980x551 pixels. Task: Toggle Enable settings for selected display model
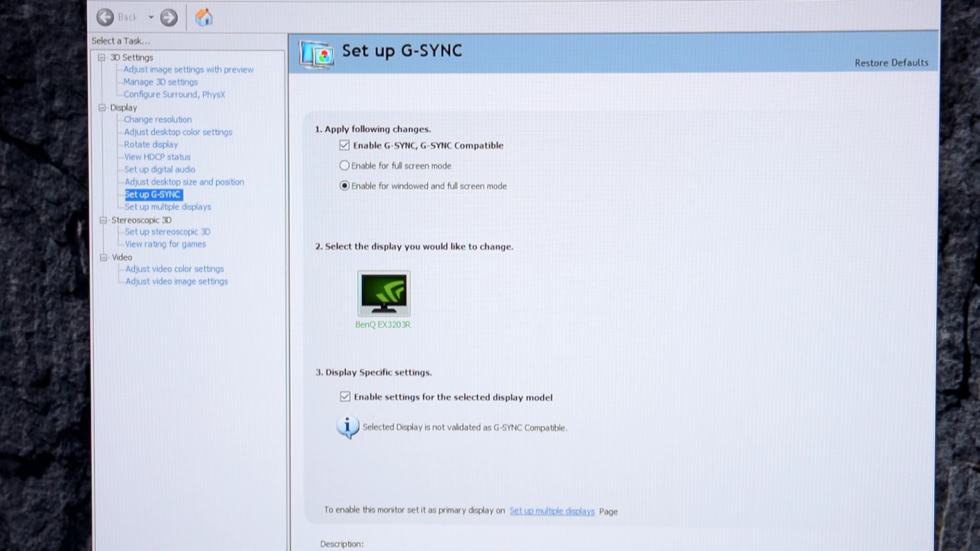[346, 397]
